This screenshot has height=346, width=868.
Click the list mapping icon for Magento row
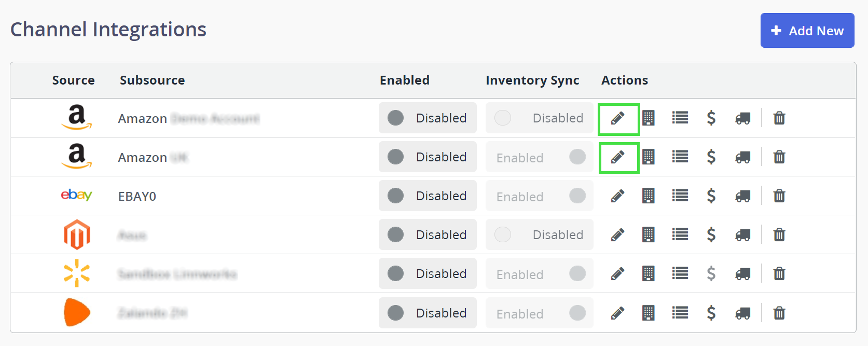(x=680, y=235)
